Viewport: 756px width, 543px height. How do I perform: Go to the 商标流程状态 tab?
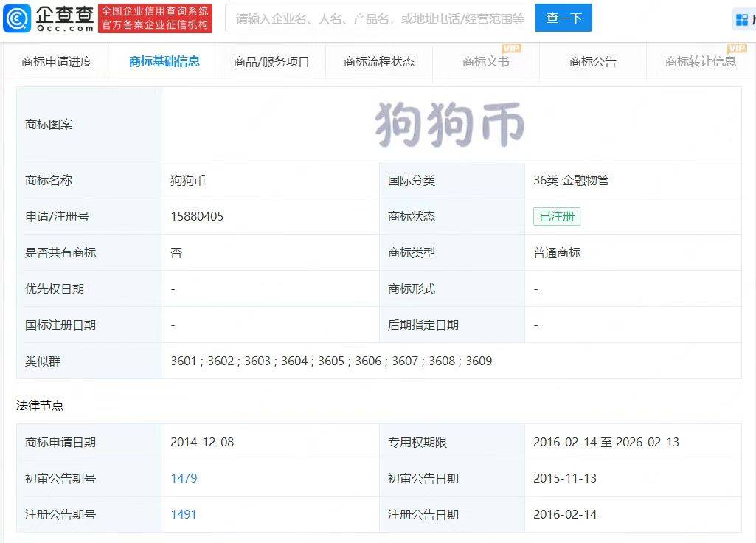tap(379, 62)
